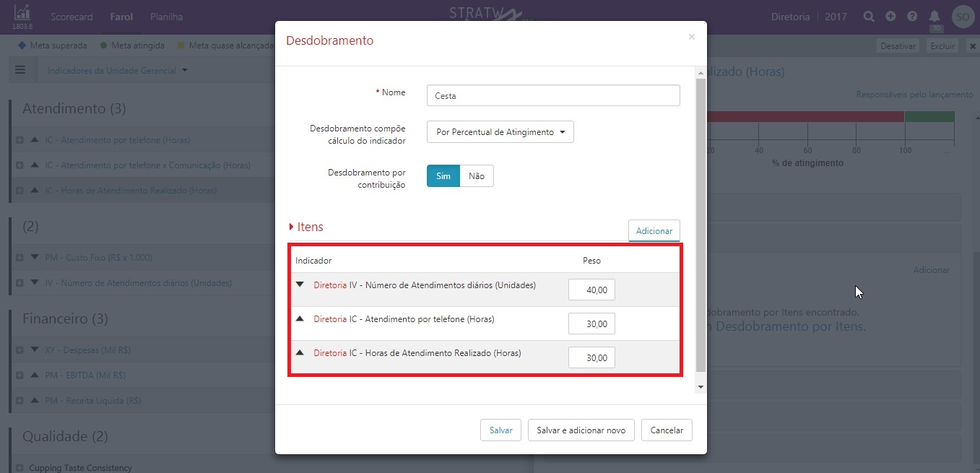Switch to the Planilha tab

pos(166,17)
